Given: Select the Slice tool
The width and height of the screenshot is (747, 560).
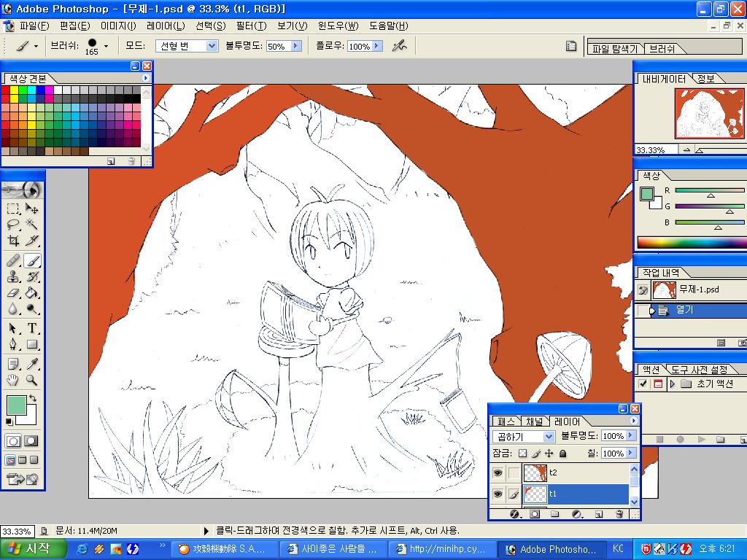Looking at the screenshot, I should 32,240.
